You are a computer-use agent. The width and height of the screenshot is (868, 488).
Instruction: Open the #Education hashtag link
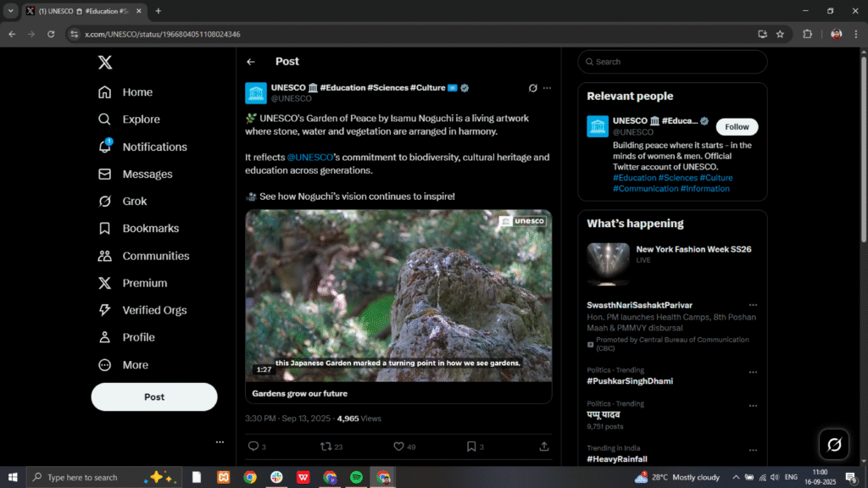coord(635,177)
